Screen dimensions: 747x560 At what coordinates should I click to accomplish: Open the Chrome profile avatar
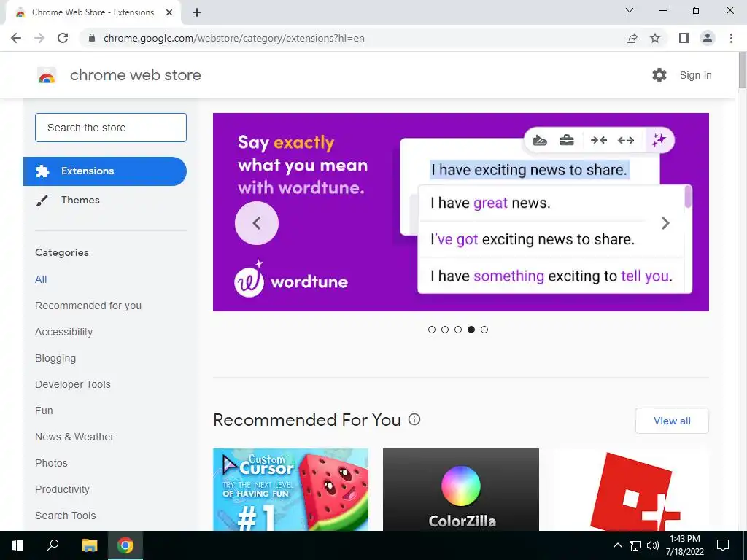point(708,38)
